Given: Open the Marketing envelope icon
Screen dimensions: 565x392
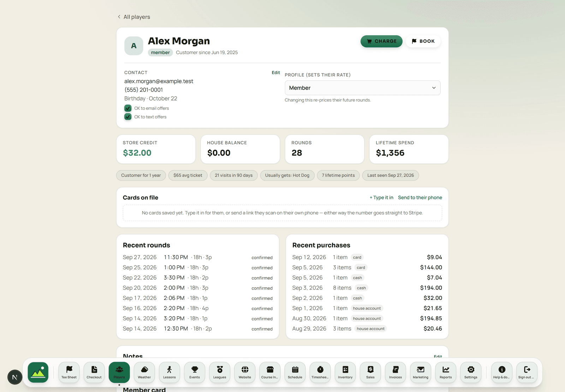Looking at the screenshot, I should [x=421, y=372].
